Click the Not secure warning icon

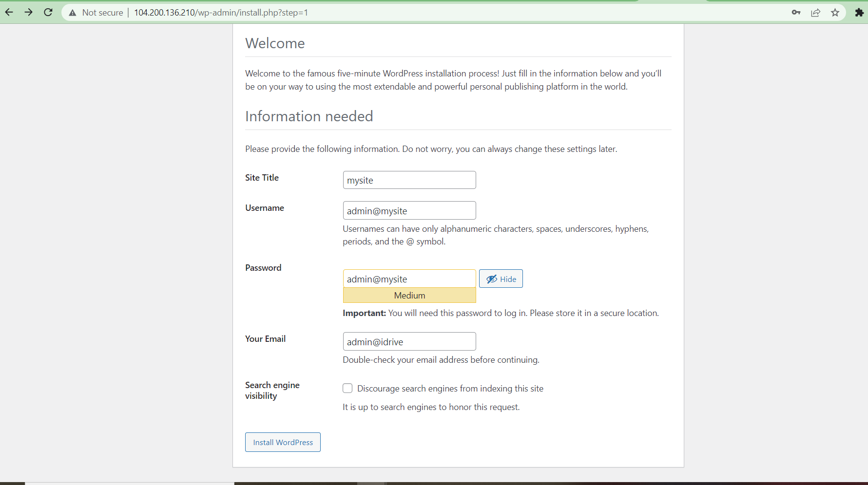click(x=73, y=13)
